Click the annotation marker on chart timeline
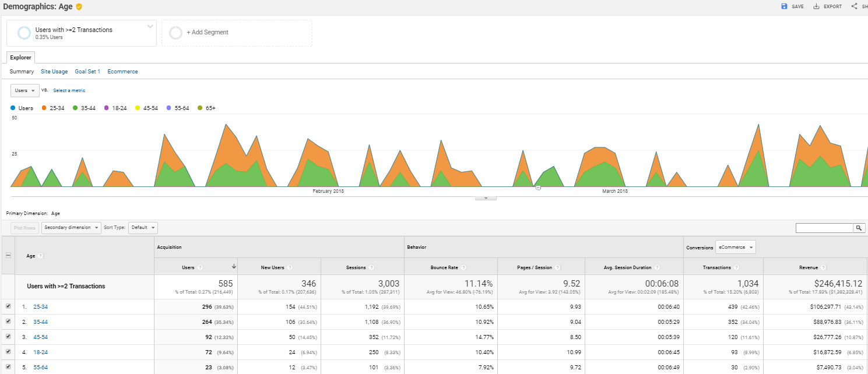The image size is (868, 374). coord(538,188)
